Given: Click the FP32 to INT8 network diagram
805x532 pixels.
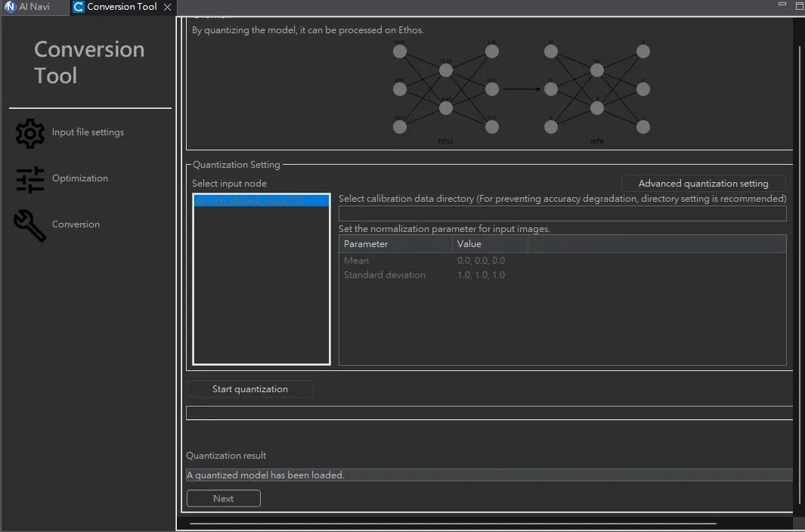Looking at the screenshot, I should 521,91.
